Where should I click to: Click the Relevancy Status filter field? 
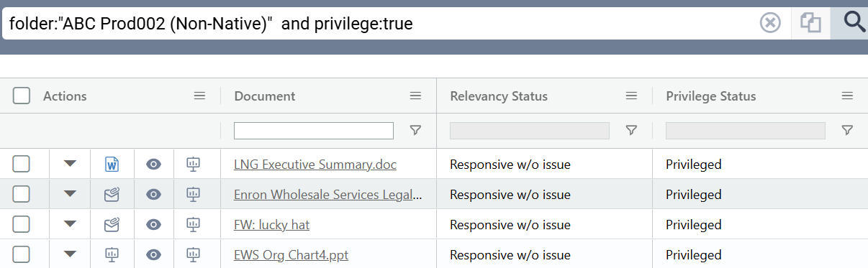pos(530,130)
